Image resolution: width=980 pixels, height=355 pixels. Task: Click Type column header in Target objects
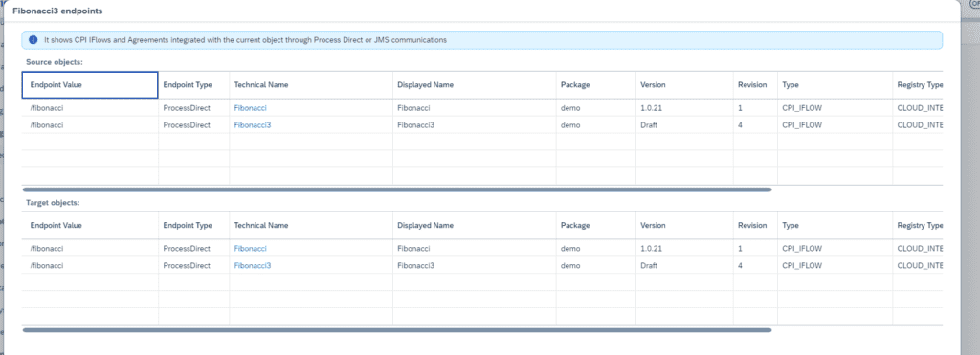point(835,225)
